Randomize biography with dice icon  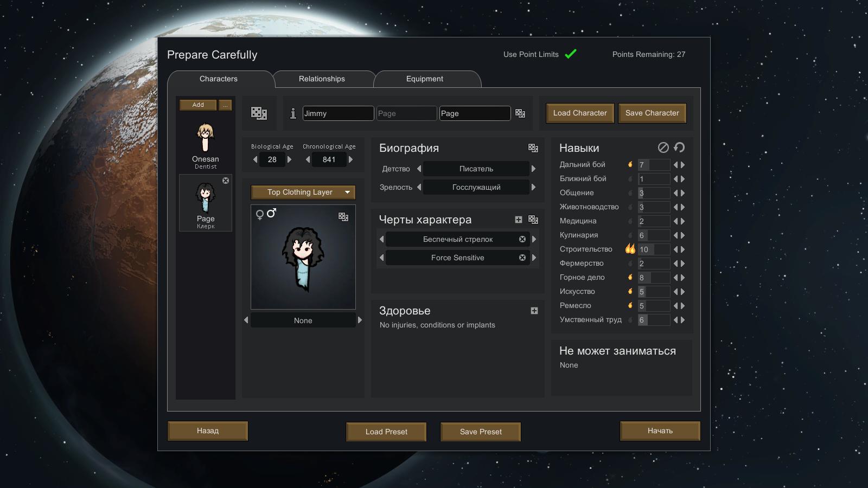[533, 148]
